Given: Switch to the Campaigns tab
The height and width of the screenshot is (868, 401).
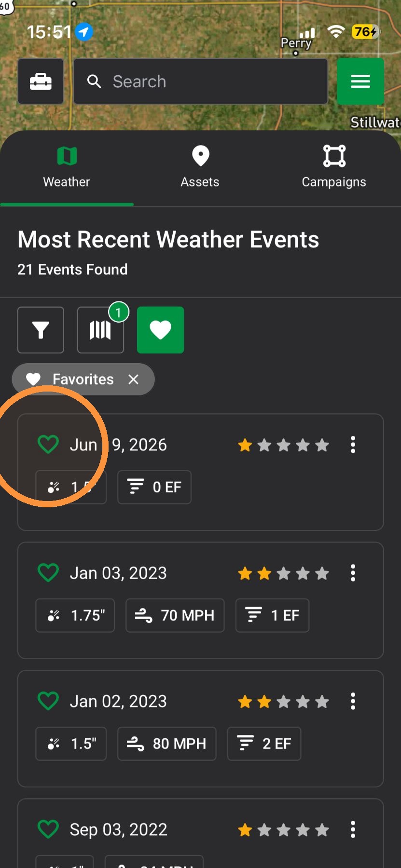Looking at the screenshot, I should 334,167.
